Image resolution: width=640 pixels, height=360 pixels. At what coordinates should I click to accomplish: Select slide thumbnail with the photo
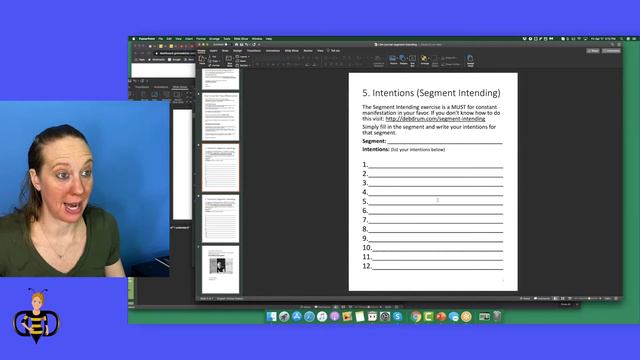[220, 269]
